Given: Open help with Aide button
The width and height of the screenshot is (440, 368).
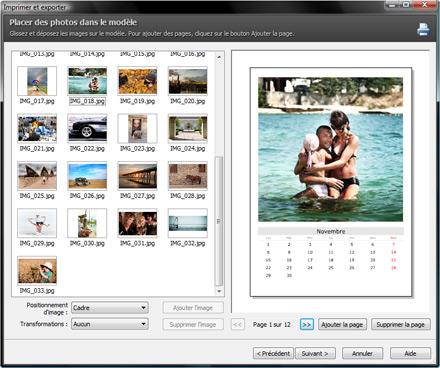Looking at the screenshot, I should [x=410, y=353].
